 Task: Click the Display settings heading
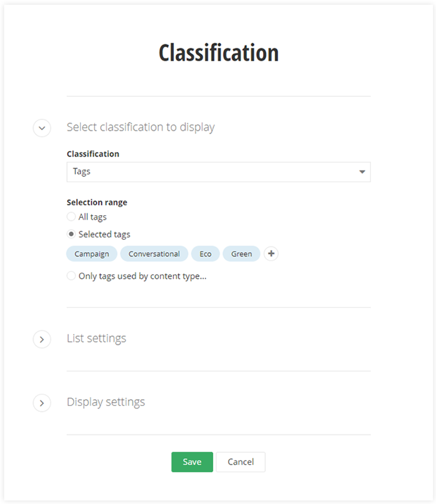[106, 402]
